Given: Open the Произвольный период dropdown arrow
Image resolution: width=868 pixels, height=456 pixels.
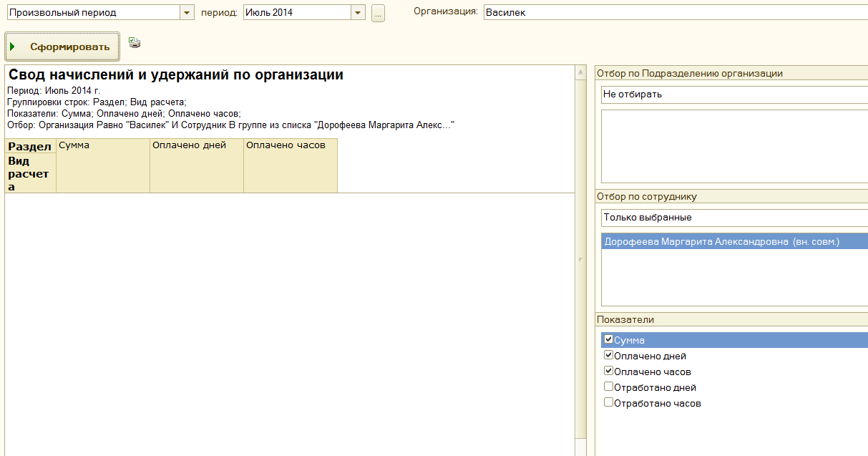Looking at the screenshot, I should tap(187, 13).
